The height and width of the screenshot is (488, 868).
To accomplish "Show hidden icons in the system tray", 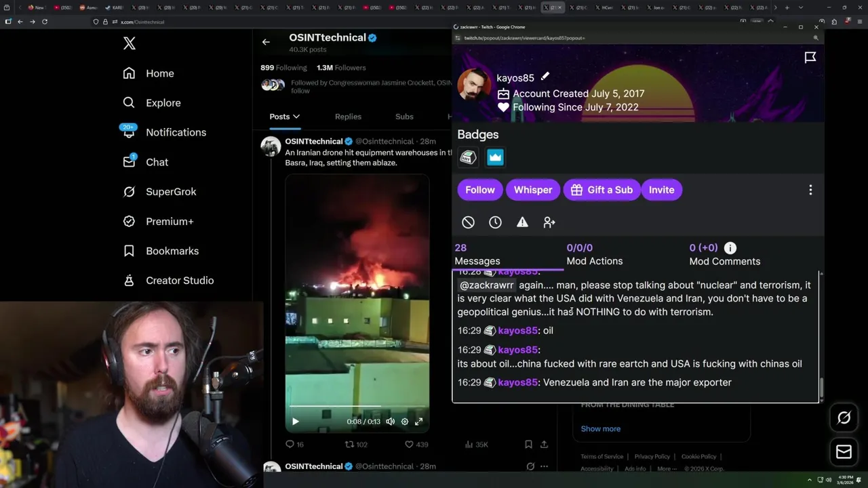I will pos(809,480).
